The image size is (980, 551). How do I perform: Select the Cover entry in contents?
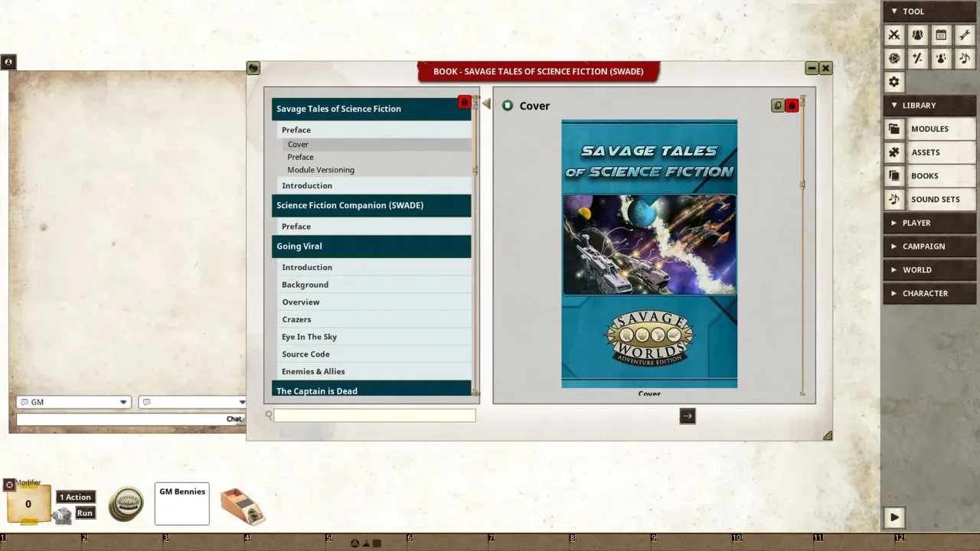[377, 144]
